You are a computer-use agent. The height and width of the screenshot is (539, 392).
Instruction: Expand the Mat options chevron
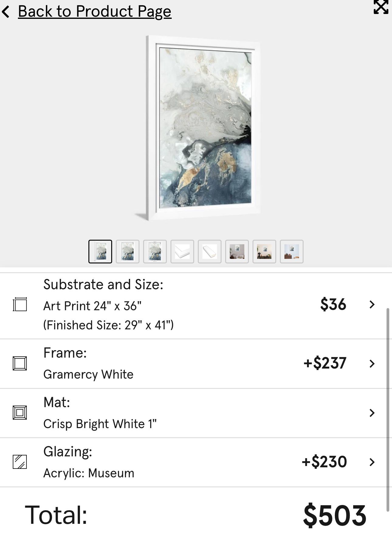[x=372, y=413]
